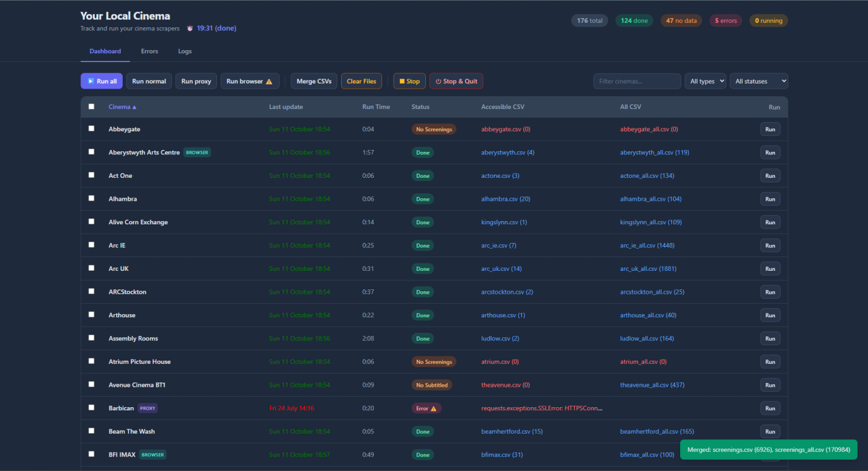
Task: Select the Aberystwyth Arts Centre checkbox
Action: (x=92, y=152)
